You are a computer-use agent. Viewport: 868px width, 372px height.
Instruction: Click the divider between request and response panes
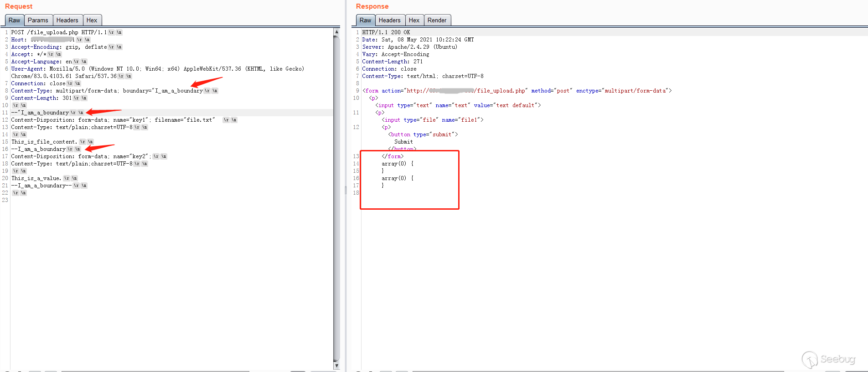coord(346,189)
